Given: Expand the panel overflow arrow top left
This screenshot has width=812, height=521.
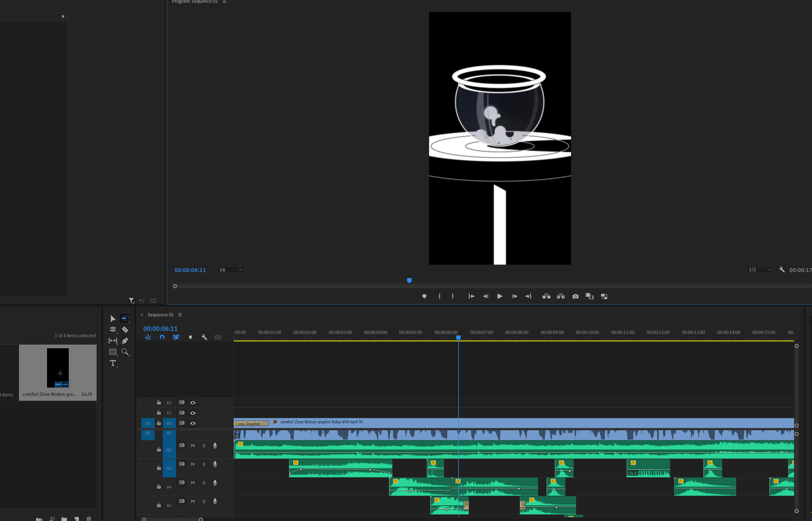Looking at the screenshot, I should [x=63, y=16].
